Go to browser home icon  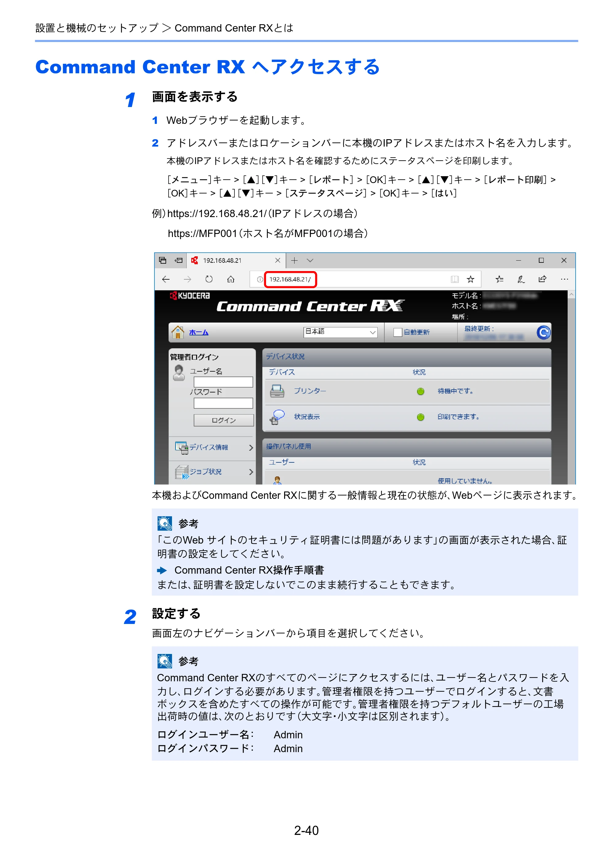click(x=230, y=279)
